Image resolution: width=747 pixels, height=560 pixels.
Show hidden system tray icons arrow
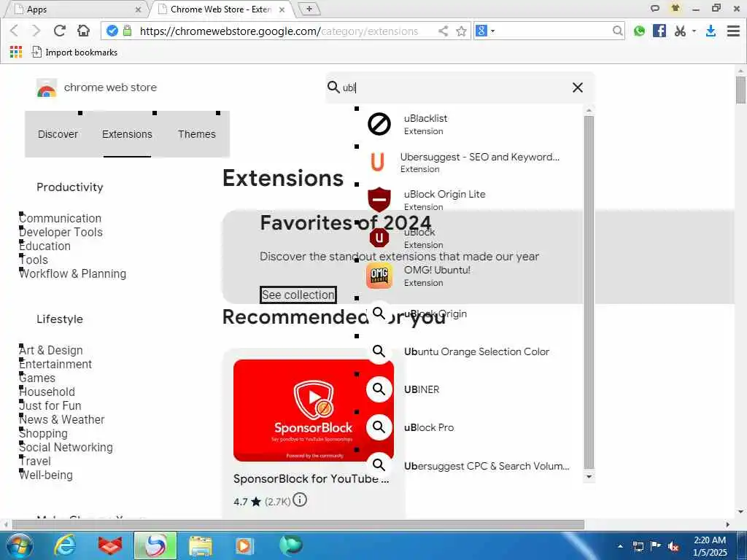(620, 546)
